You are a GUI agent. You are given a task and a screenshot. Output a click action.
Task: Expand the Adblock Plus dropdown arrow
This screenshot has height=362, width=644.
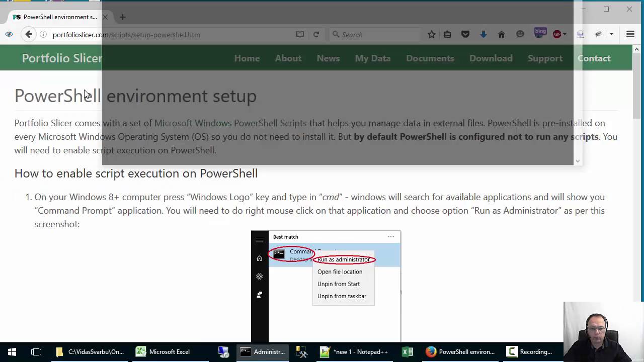pos(565,34)
